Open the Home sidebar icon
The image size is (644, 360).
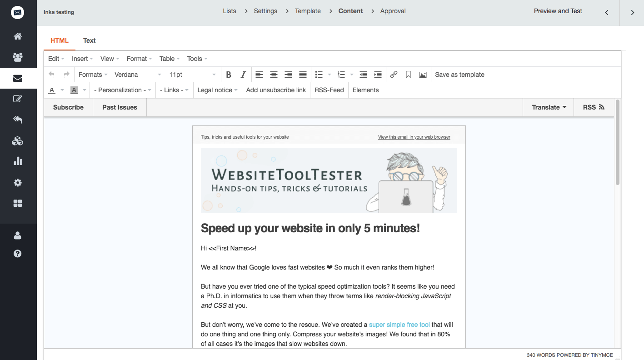point(18,36)
